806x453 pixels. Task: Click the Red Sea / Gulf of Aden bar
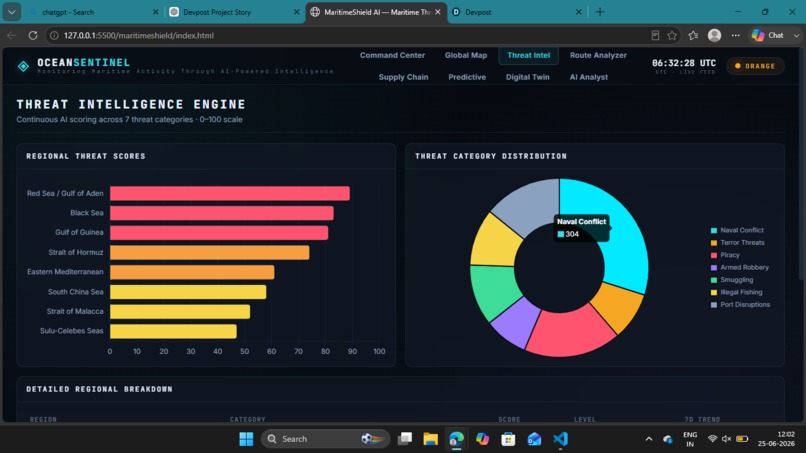tap(230, 193)
